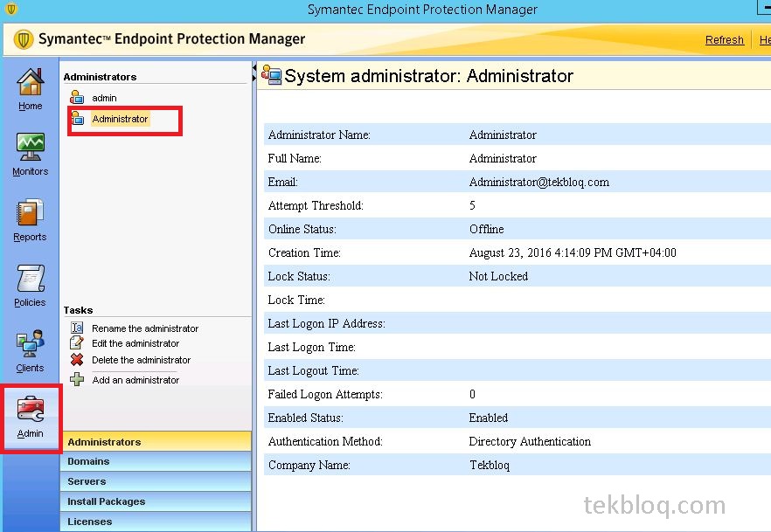Click Edit the administrator task
Image resolution: width=771 pixels, height=532 pixels.
(x=135, y=343)
